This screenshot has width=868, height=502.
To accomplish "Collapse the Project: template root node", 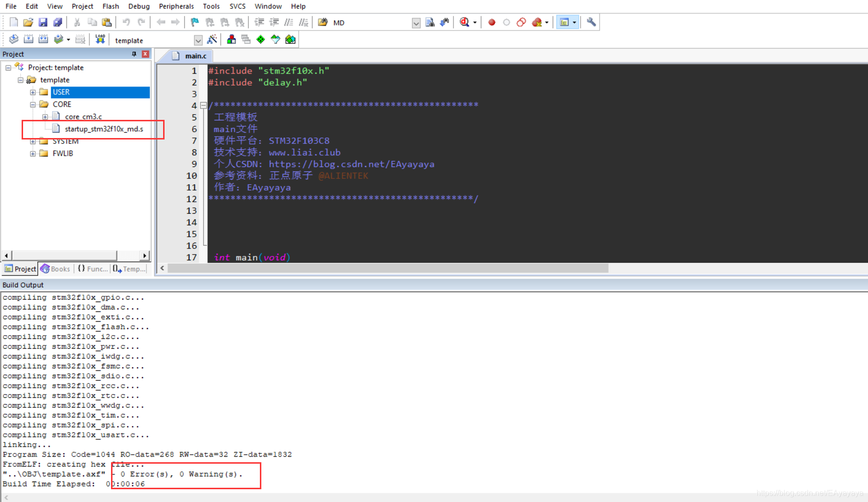I will [8, 68].
